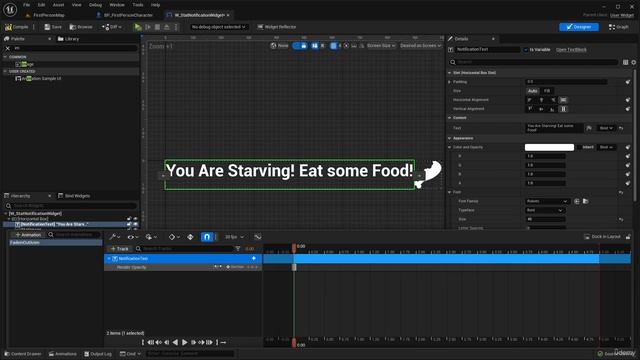Toggle visibility eye for Horizontal Box row

136,219
